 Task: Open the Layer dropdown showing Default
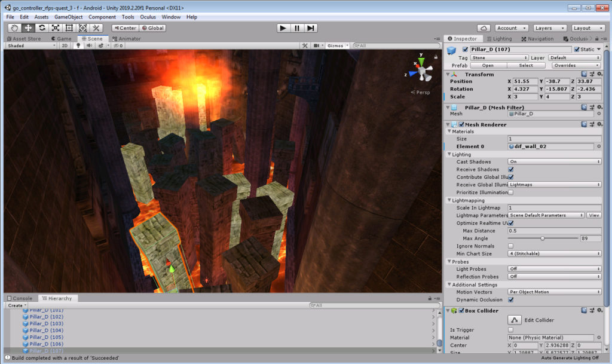[x=574, y=58]
